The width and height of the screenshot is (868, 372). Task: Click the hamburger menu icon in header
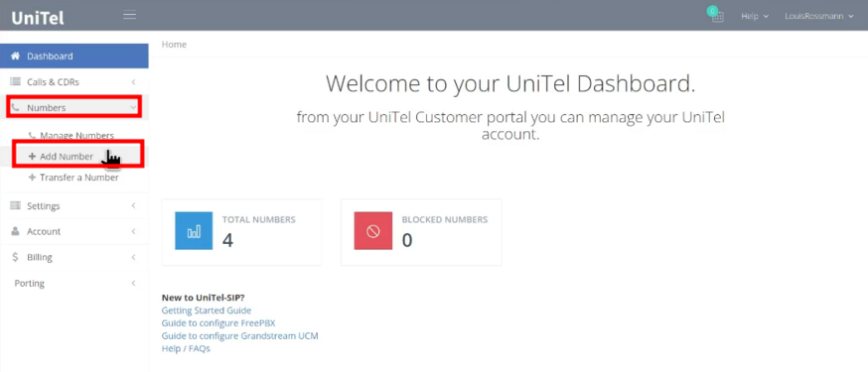coord(129,16)
